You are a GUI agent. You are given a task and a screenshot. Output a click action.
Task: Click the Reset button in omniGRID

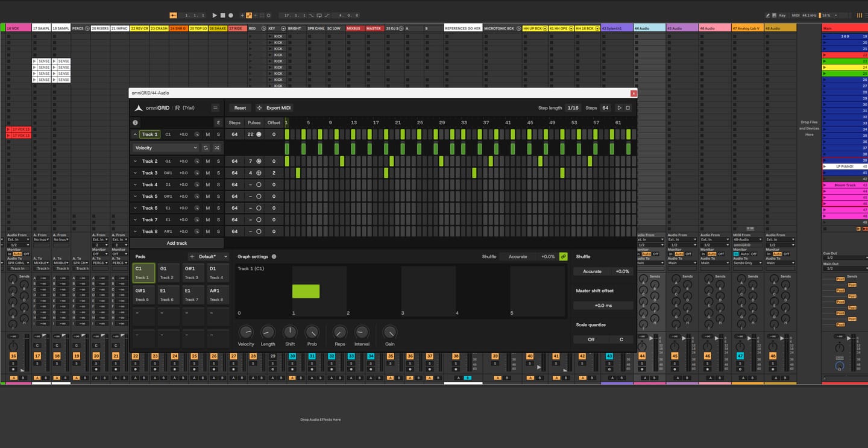(x=240, y=108)
